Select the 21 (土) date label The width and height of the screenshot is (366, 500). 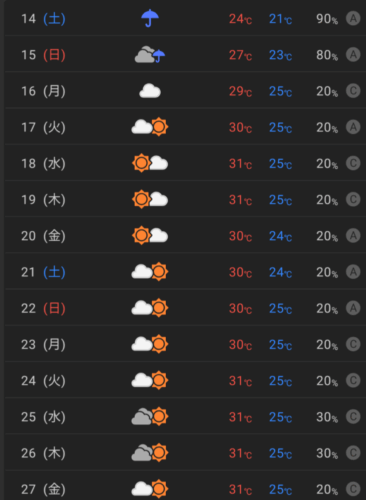click(x=43, y=272)
